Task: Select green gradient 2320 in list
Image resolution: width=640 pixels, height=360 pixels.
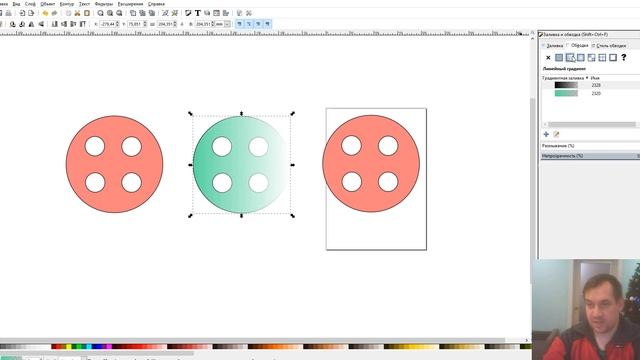Action: pyautogui.click(x=591, y=93)
